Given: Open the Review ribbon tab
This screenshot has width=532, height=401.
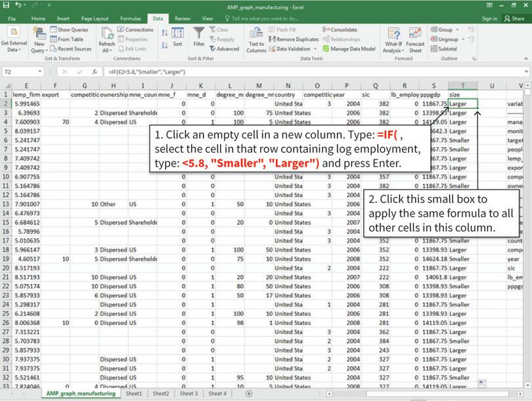Looking at the screenshot, I should tap(183, 19).
